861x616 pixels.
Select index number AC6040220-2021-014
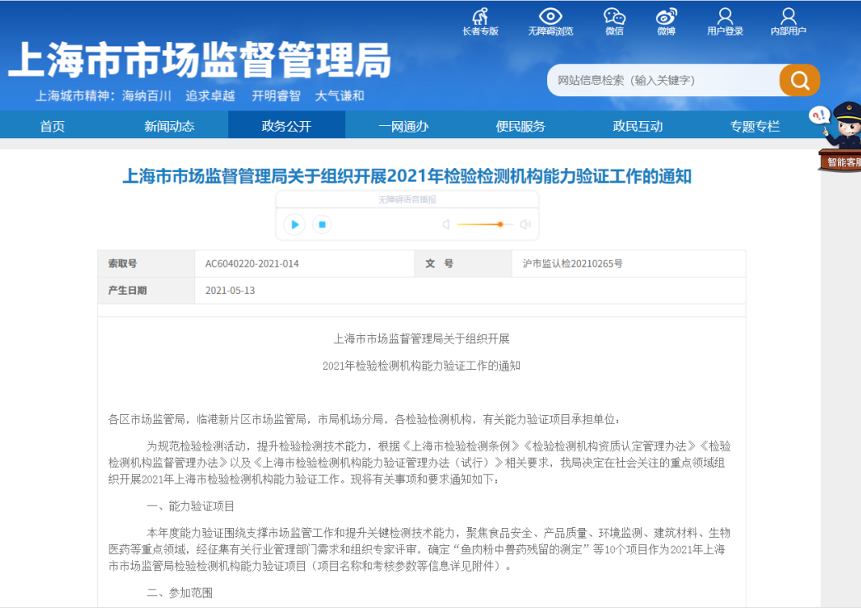(252, 264)
